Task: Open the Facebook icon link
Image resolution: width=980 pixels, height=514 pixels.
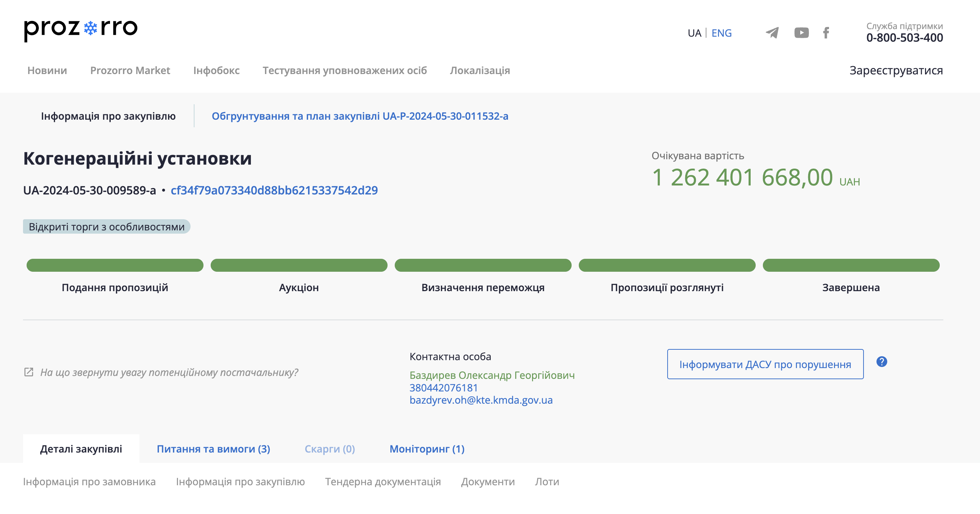Action: click(826, 33)
